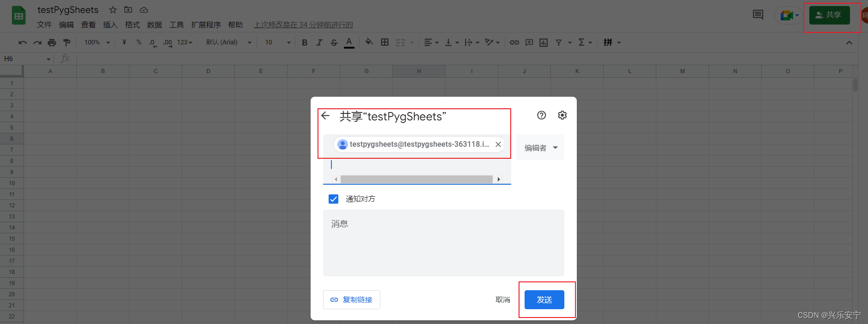
Task: Click the 复制链接 button
Action: pyautogui.click(x=352, y=299)
